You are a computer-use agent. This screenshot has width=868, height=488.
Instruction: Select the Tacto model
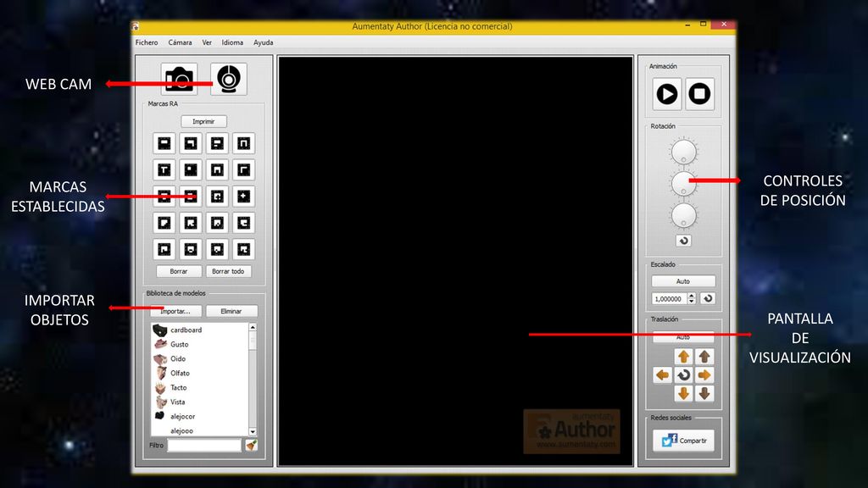pos(199,387)
